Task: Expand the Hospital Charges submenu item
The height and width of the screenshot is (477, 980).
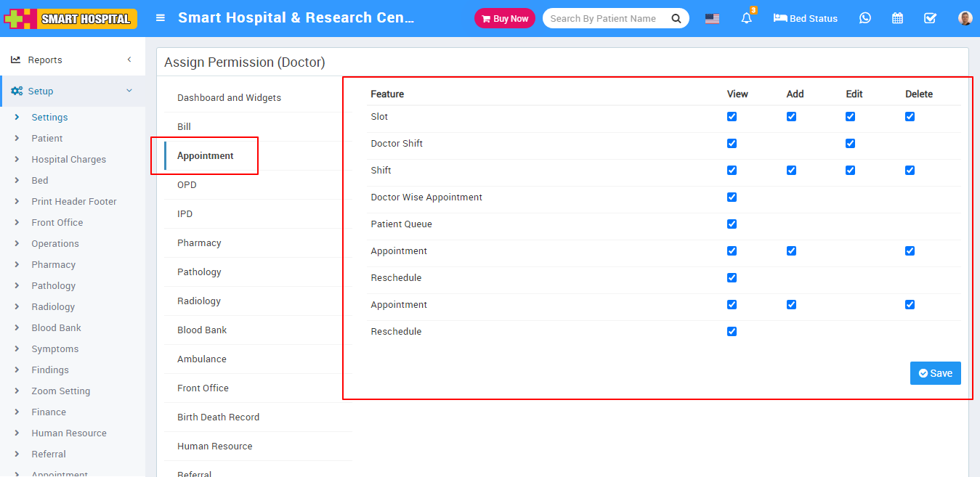Action: pyautogui.click(x=68, y=159)
